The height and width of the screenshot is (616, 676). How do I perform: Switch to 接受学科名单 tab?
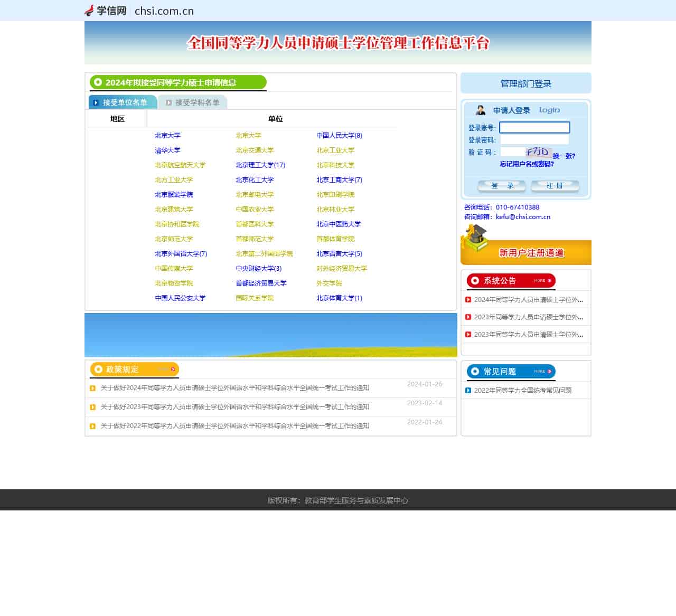193,102
